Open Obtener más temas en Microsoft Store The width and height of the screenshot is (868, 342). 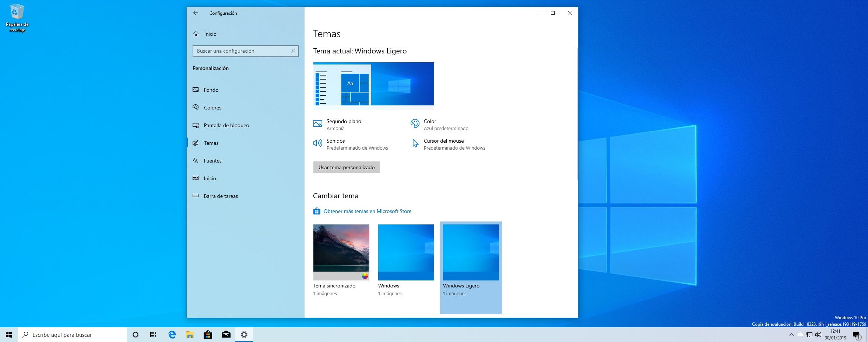tap(367, 211)
